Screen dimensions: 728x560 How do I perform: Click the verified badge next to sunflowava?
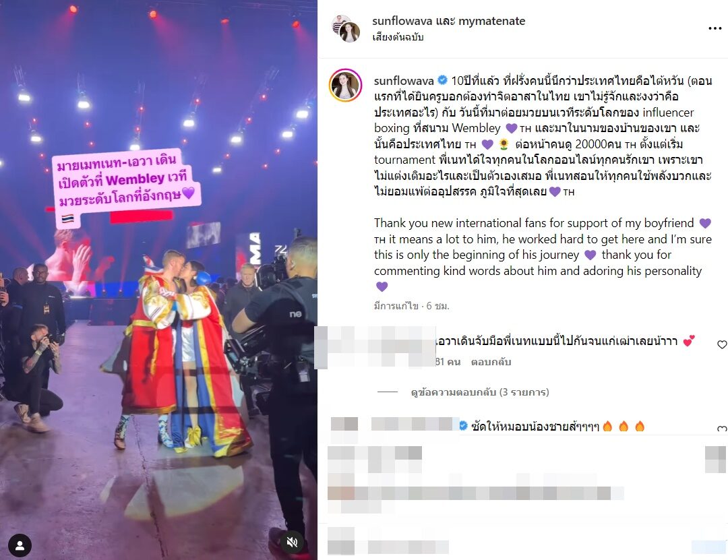(x=442, y=80)
